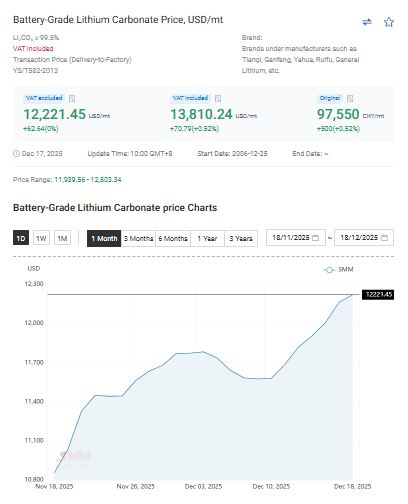Click the 12221.45 price marker label
Screen dimensions: 408x504
coord(378,295)
